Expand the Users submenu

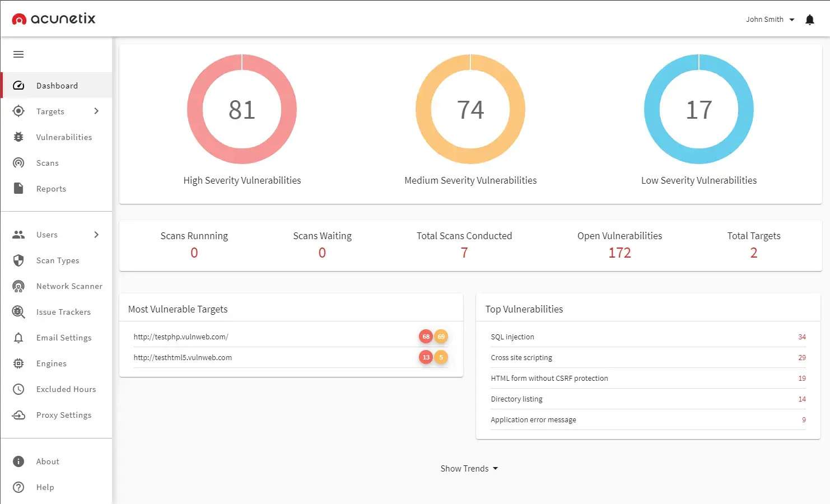[x=96, y=234]
